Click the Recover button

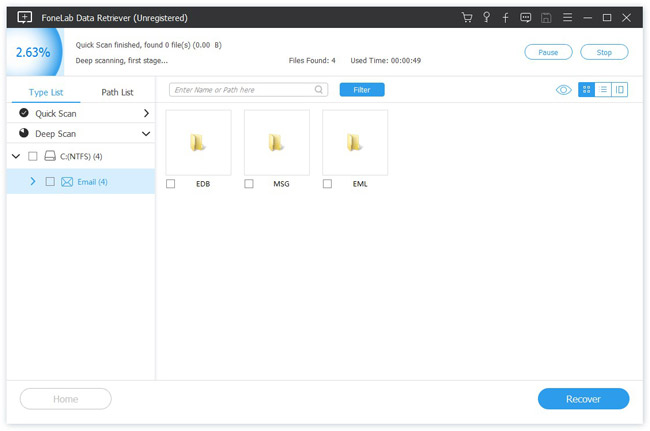[x=583, y=399]
